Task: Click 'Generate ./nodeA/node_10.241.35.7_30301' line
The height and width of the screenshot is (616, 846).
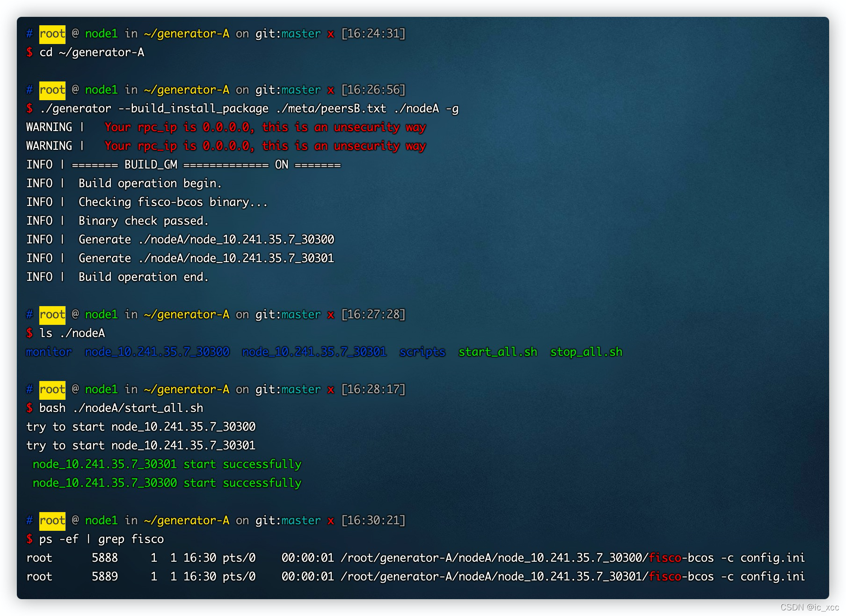Action: click(180, 258)
